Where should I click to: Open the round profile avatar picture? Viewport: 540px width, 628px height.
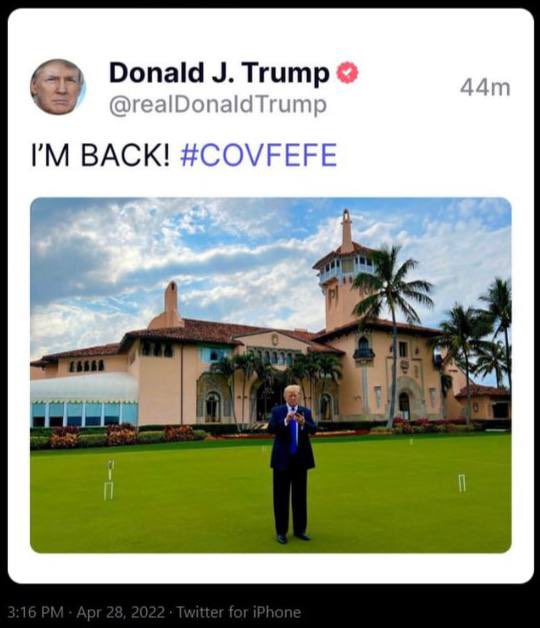(58, 87)
